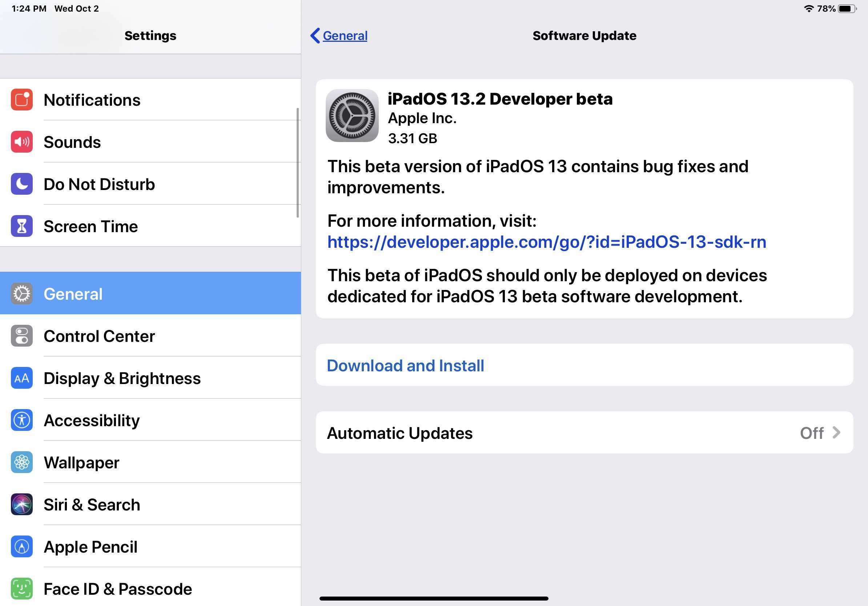
Task: Tap the sidebar scrollbar
Action: pyautogui.click(x=298, y=163)
